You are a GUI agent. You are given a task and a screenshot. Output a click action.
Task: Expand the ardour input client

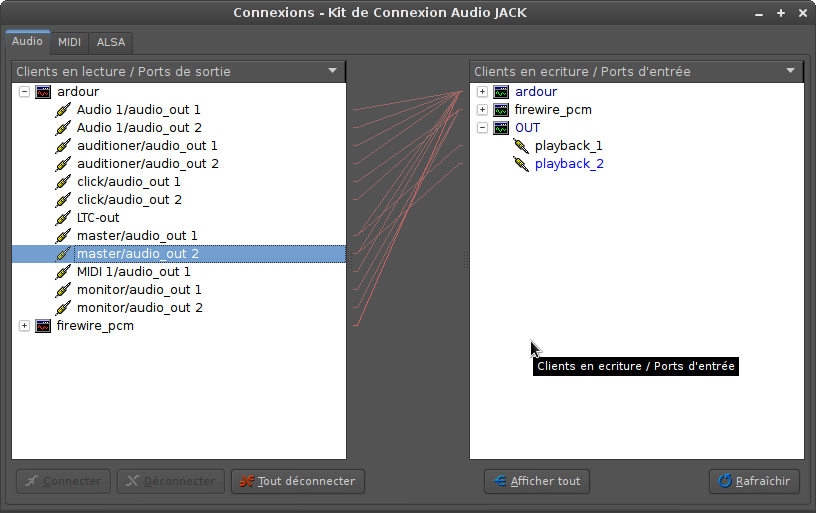(482, 92)
